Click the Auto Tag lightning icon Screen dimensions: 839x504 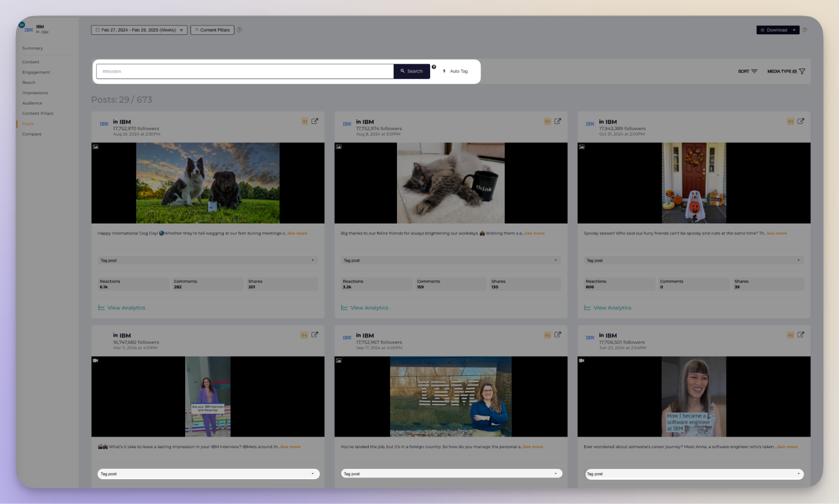pos(444,71)
